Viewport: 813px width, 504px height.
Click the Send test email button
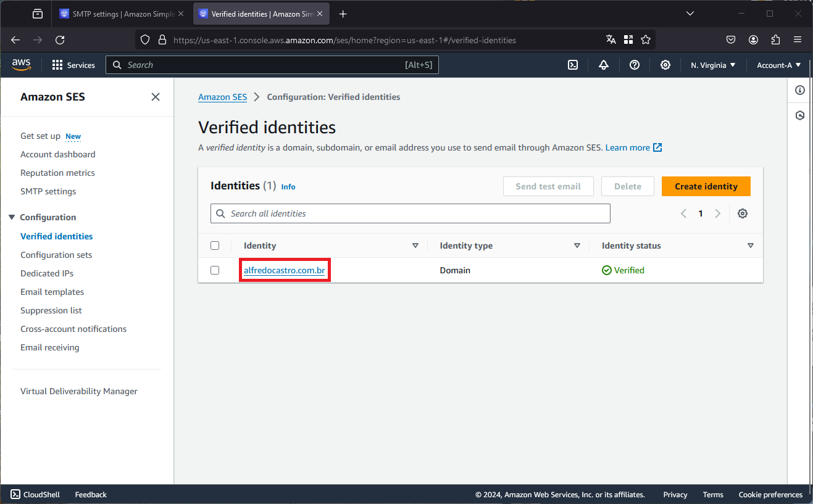[548, 186]
